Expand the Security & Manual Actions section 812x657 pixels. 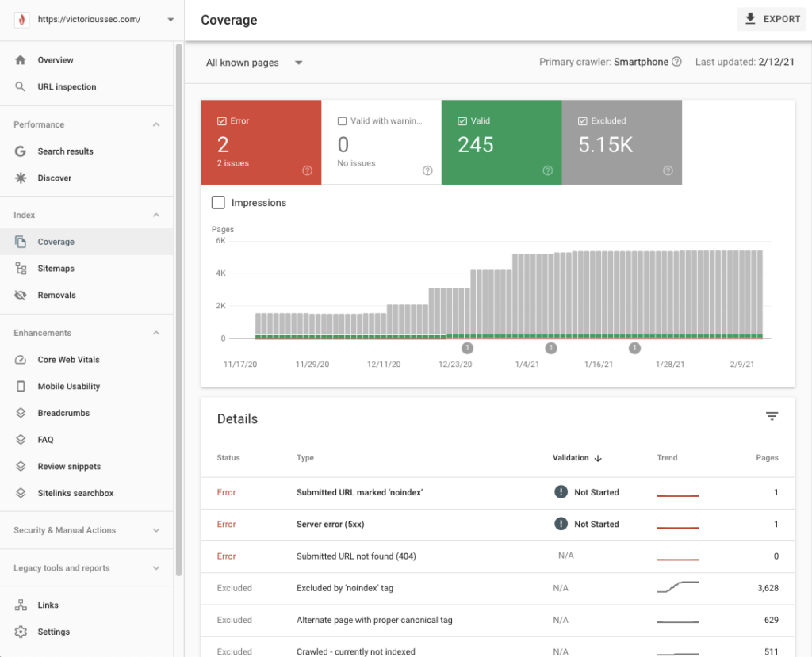click(86, 530)
